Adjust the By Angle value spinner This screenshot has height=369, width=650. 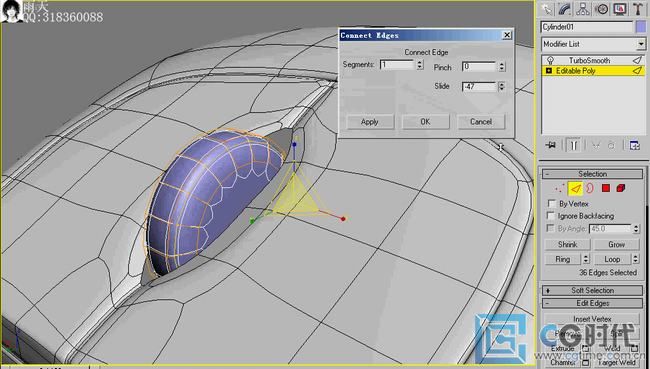point(636,228)
